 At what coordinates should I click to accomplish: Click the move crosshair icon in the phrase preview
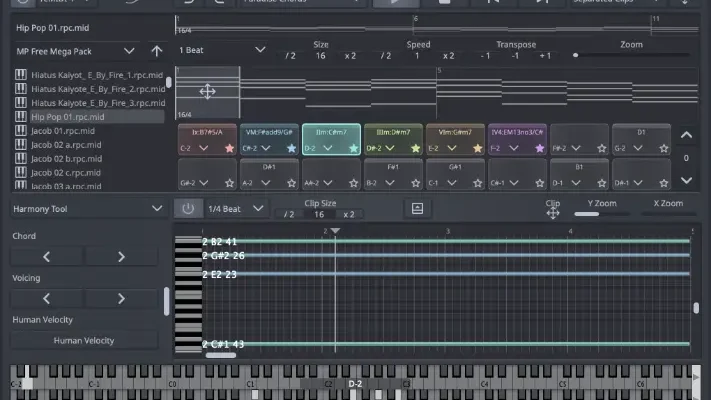point(207,92)
